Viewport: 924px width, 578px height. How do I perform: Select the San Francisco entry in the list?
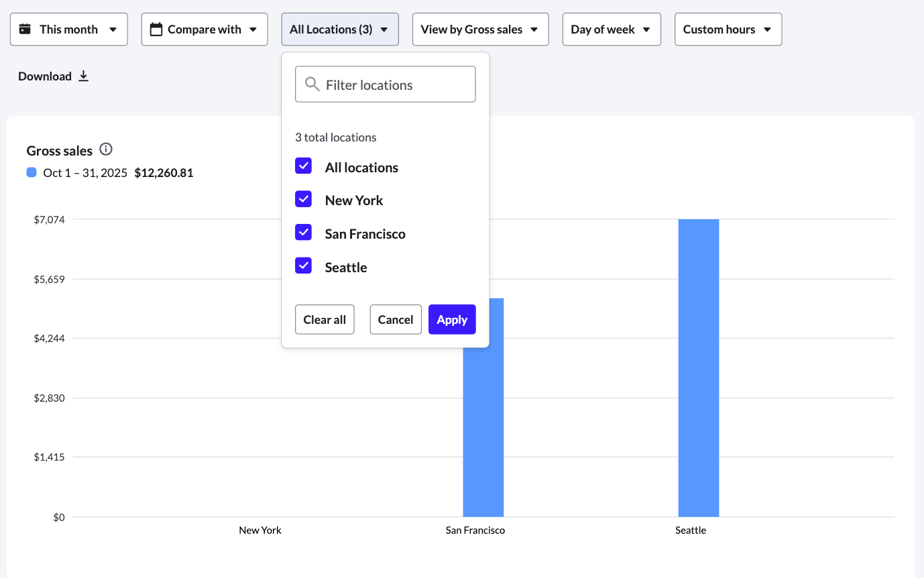[x=365, y=233]
